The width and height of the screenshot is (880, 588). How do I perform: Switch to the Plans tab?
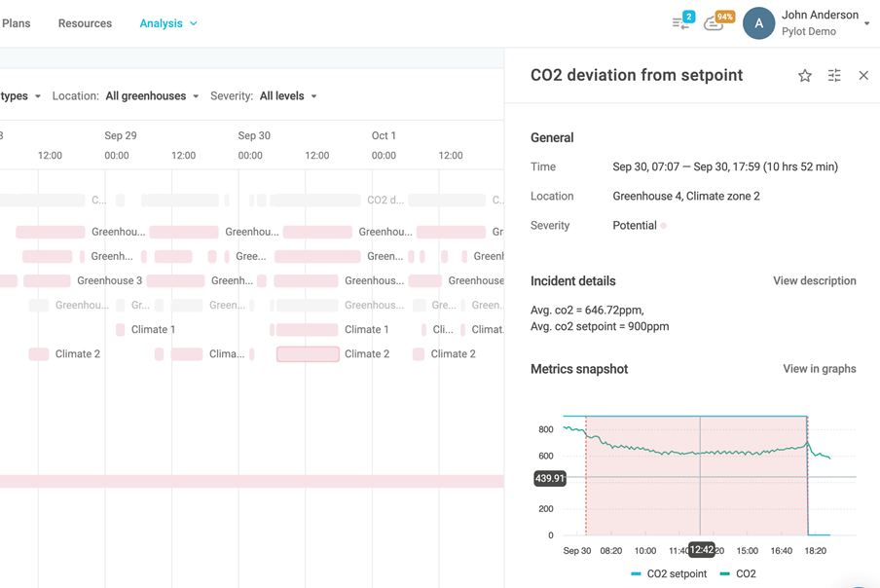tap(16, 23)
